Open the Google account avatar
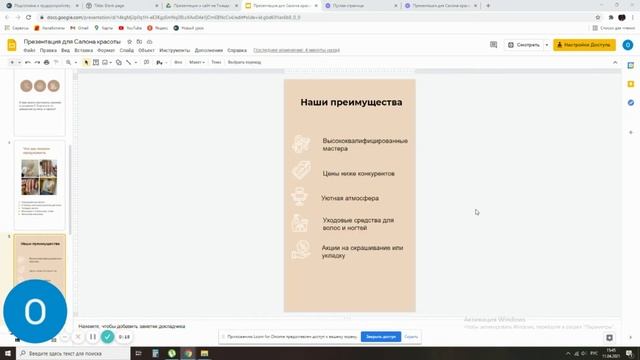This screenshot has width=640, height=360. coord(628,45)
